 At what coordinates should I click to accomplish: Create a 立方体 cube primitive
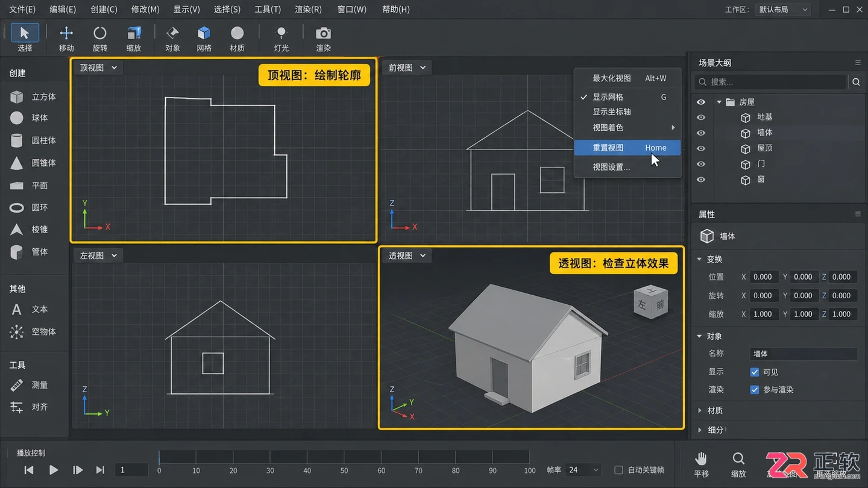click(x=34, y=97)
